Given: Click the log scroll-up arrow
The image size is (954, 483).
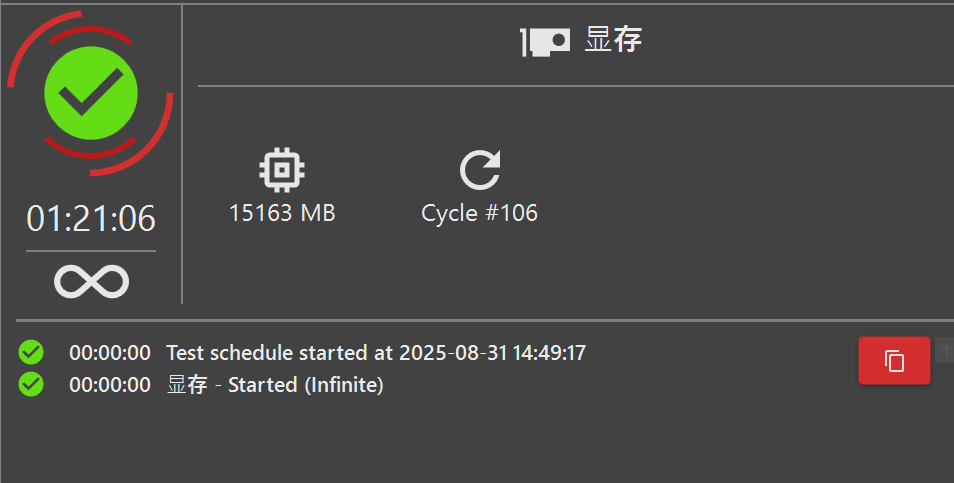Looking at the screenshot, I should coord(945,351).
